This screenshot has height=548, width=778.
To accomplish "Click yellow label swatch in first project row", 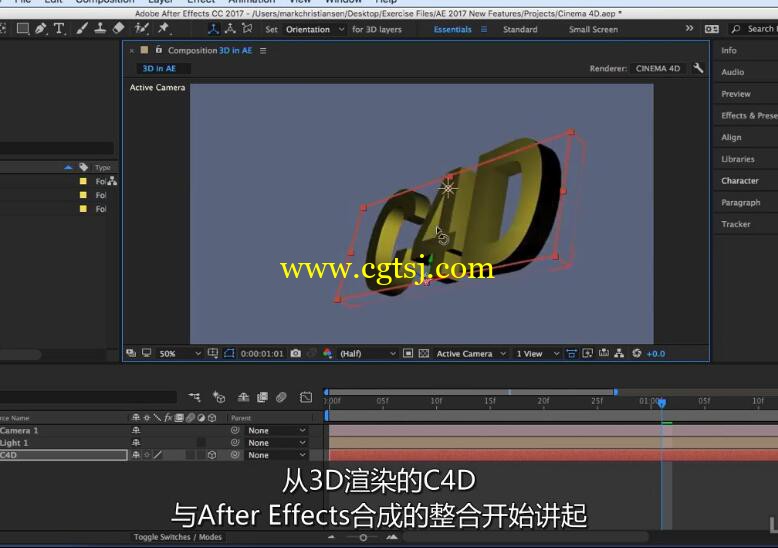I will 83,181.
